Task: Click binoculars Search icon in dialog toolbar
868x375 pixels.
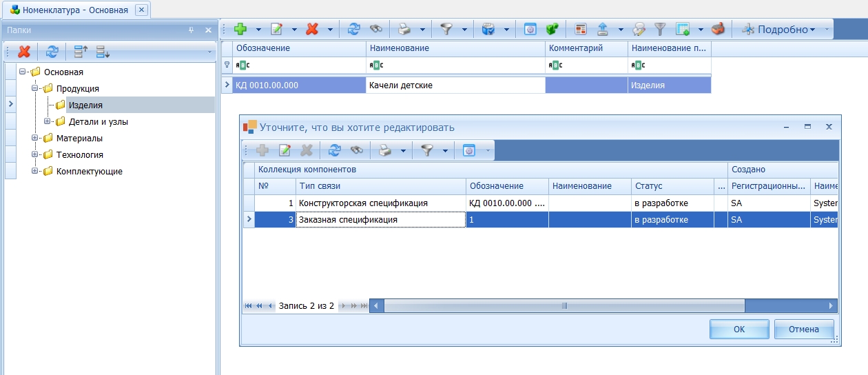Action: click(x=356, y=150)
